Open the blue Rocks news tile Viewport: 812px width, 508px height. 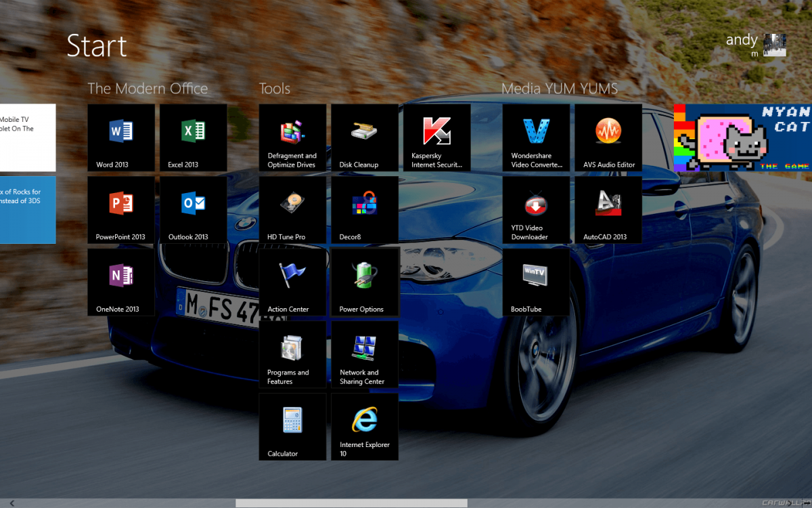pyautogui.click(x=28, y=210)
